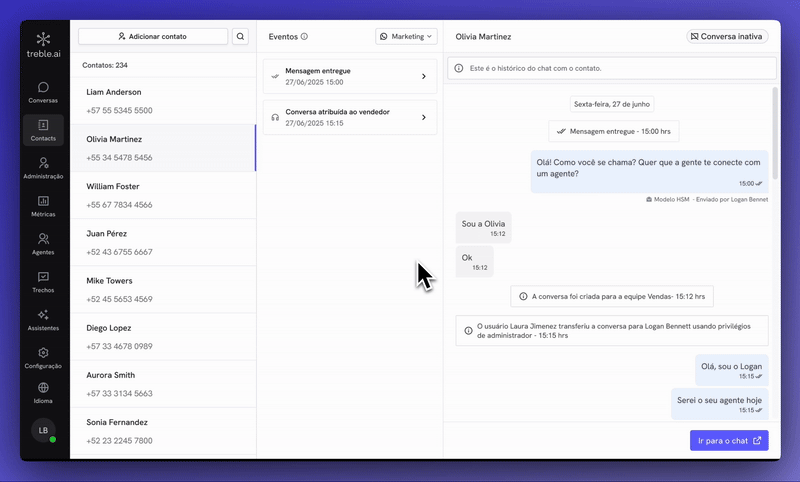Viewport: 800px width, 482px height.
Task: Select contact Juan Pérez
Action: [163, 242]
